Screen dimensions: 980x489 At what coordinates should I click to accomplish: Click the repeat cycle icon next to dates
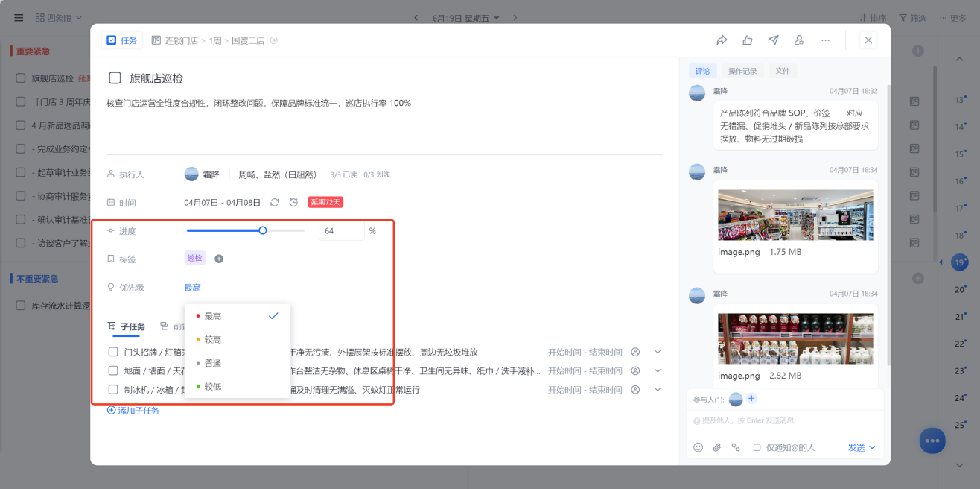(x=275, y=202)
